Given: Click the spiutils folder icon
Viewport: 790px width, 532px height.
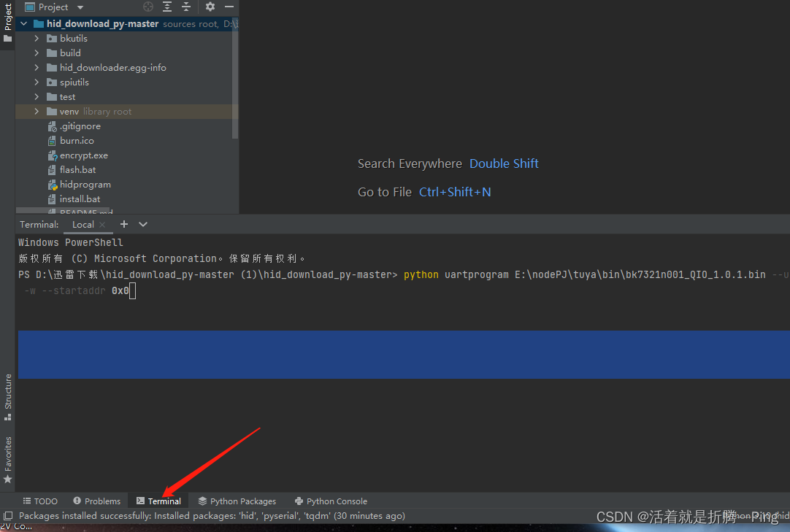Looking at the screenshot, I should coord(51,82).
